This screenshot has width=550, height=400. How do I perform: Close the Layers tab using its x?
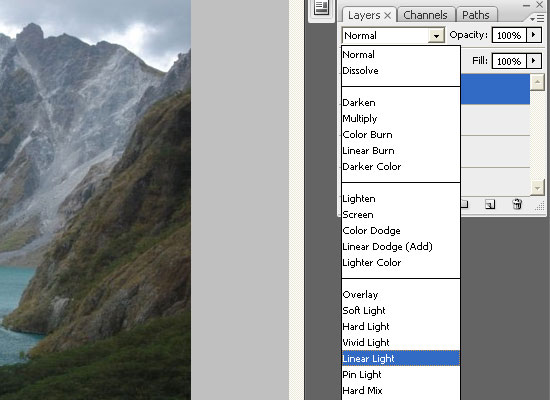(x=387, y=15)
